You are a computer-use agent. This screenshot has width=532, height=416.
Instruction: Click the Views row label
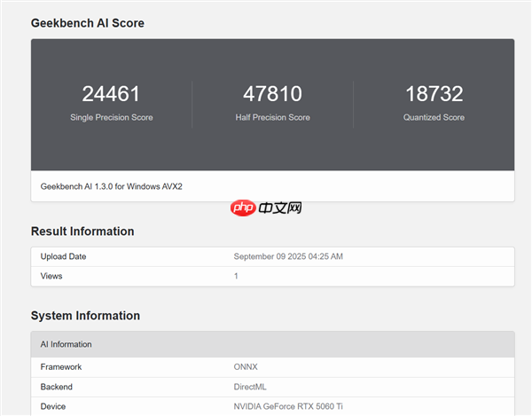coord(51,276)
